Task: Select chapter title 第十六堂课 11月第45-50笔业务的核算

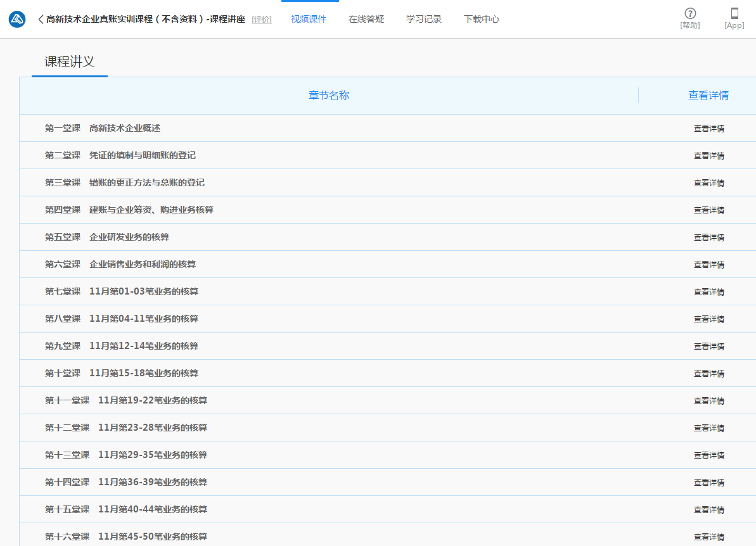Action: (x=126, y=536)
